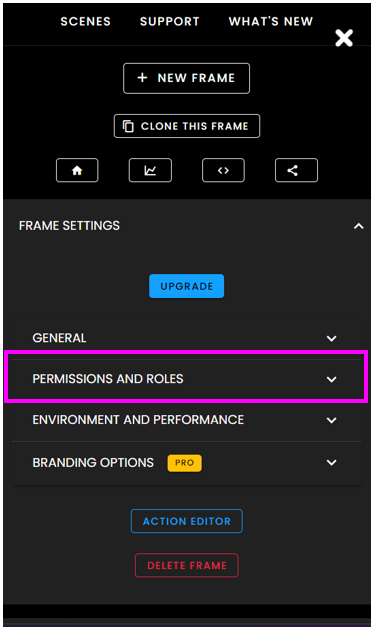Click the clone icon in Clone This Frame
Viewport: 375px width, 631px height.
pos(128,126)
